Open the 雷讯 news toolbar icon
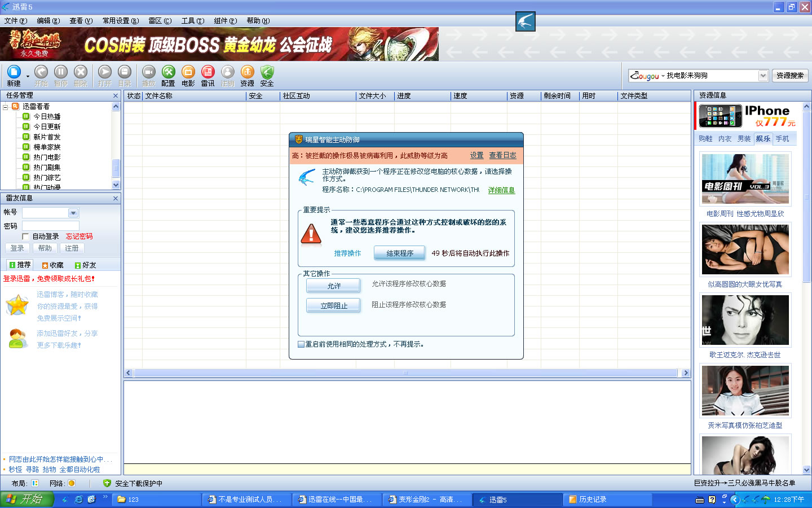 click(x=208, y=72)
